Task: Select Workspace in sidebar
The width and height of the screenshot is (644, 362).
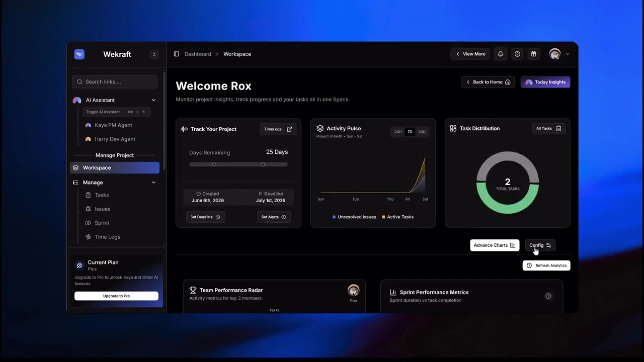Action: click(x=115, y=168)
